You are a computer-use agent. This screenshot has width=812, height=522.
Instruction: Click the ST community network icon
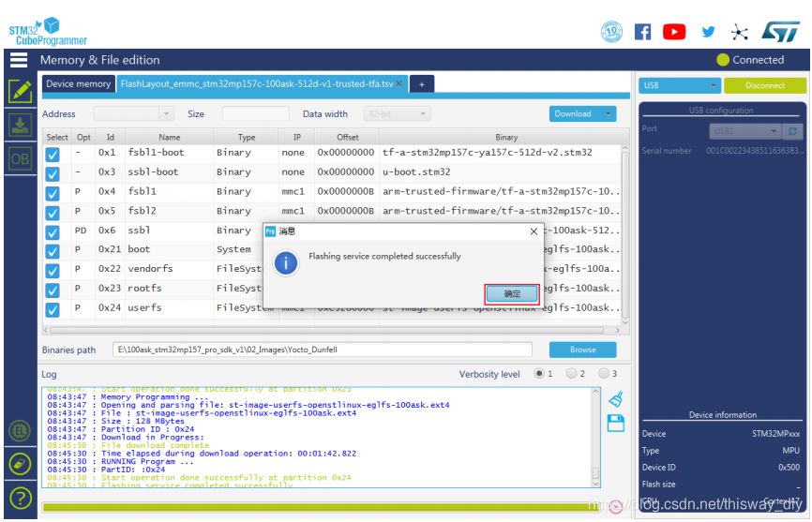tap(740, 33)
